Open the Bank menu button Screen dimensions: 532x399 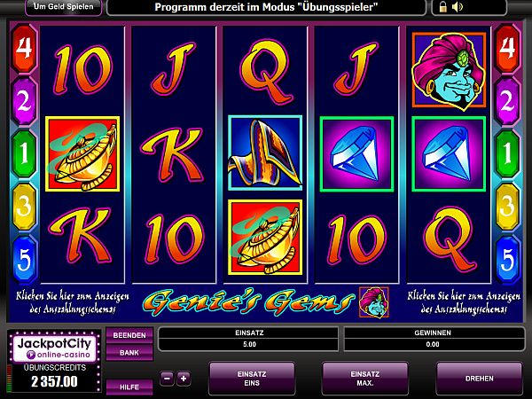point(129,353)
